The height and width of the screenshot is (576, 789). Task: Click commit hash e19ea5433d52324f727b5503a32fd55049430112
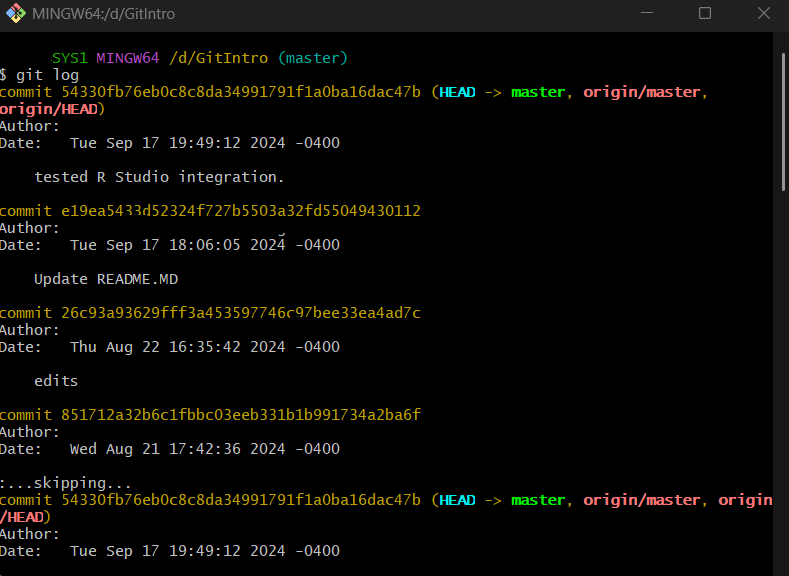pos(241,211)
